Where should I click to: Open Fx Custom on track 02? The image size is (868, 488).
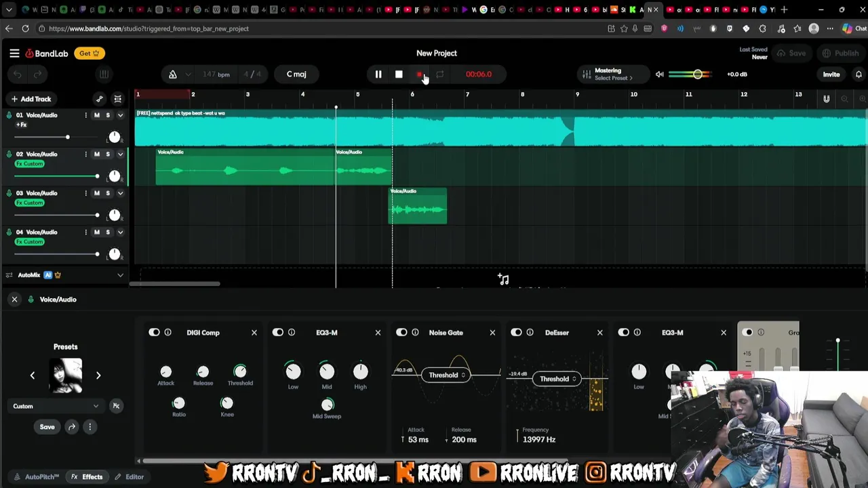point(29,164)
